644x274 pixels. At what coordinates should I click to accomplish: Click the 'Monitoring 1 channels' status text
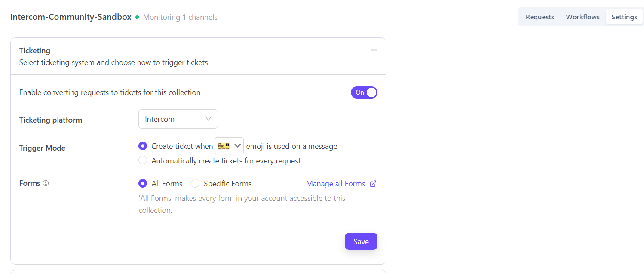(x=180, y=17)
